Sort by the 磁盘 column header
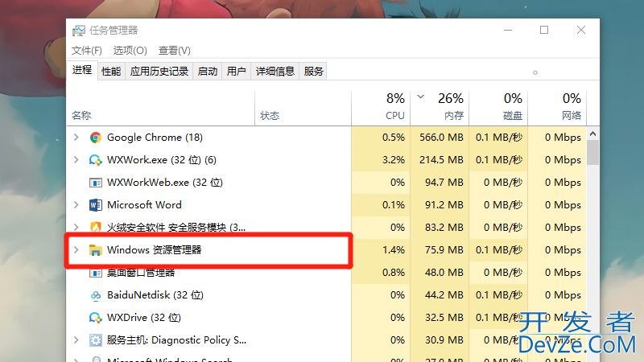 pos(498,108)
